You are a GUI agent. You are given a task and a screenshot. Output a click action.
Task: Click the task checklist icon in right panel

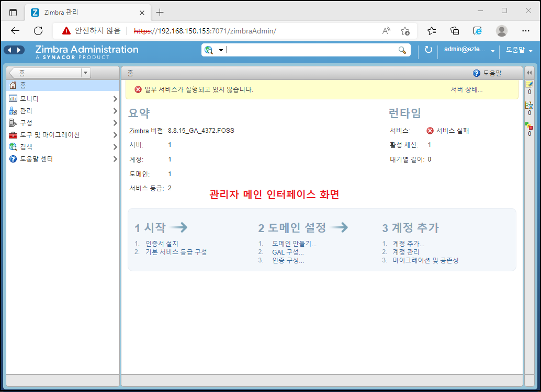pos(529,105)
